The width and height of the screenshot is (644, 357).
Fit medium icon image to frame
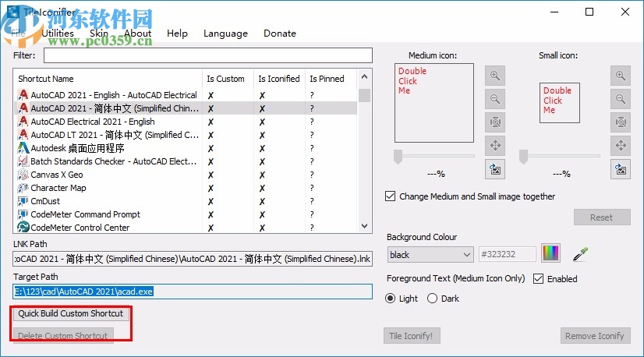coord(495,122)
